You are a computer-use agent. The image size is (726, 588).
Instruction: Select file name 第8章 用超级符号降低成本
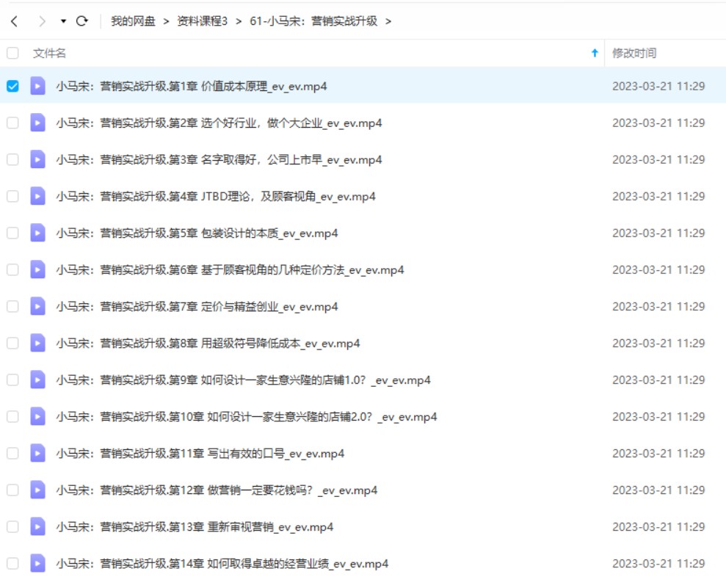coord(208,344)
